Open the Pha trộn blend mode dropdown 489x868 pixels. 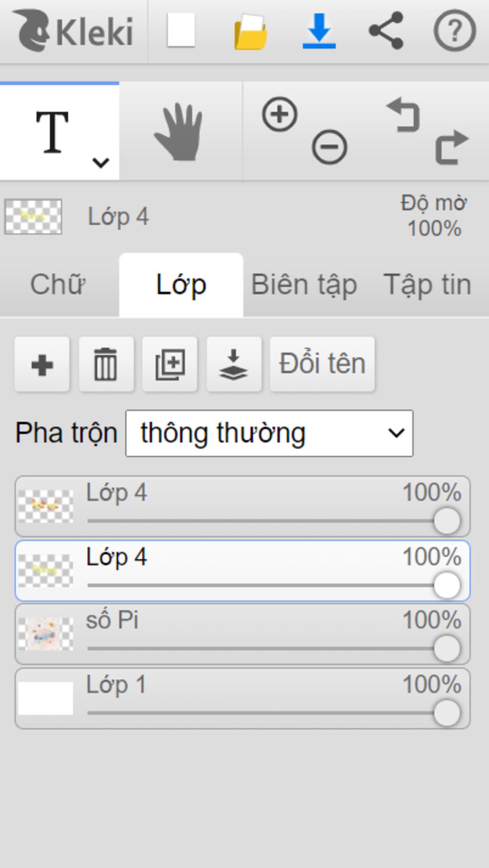point(269,433)
